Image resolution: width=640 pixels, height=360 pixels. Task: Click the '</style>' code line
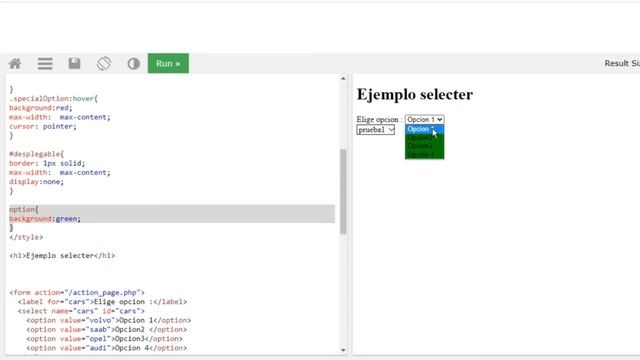pyautogui.click(x=26, y=237)
